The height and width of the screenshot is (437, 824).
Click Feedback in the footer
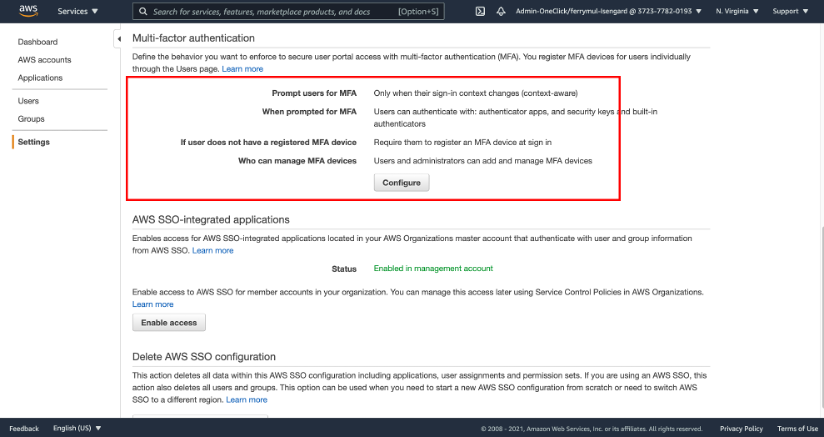[24, 429]
